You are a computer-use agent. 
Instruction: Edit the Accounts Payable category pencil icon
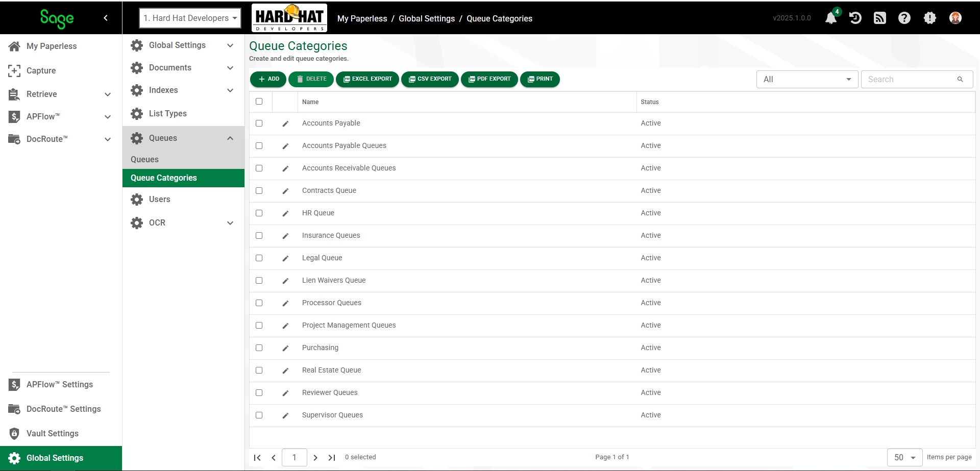(x=285, y=123)
